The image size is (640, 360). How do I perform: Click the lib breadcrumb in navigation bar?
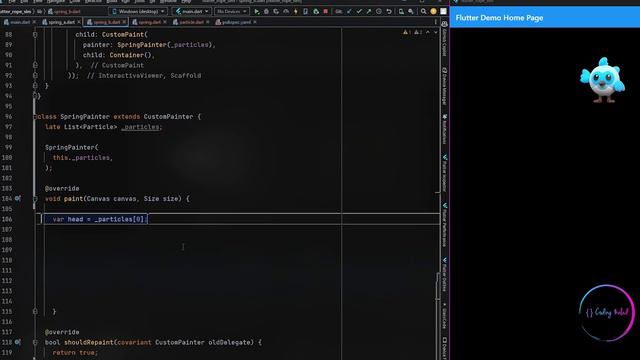40,11
